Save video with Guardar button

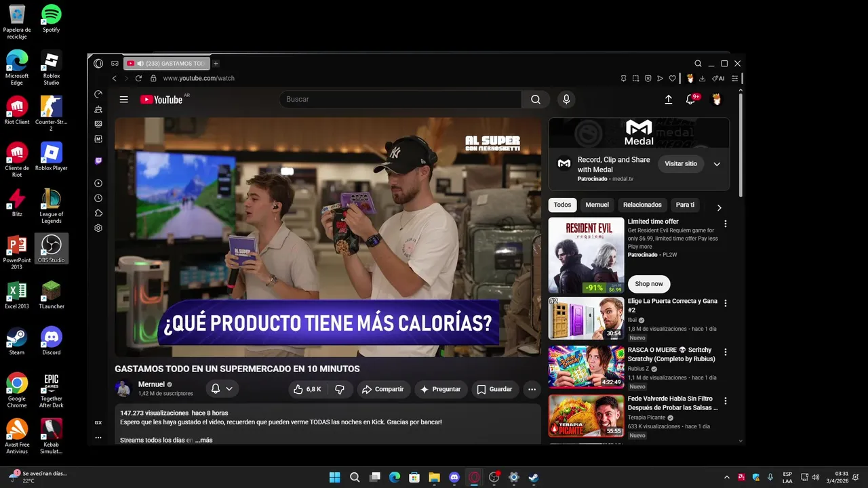[x=495, y=390]
